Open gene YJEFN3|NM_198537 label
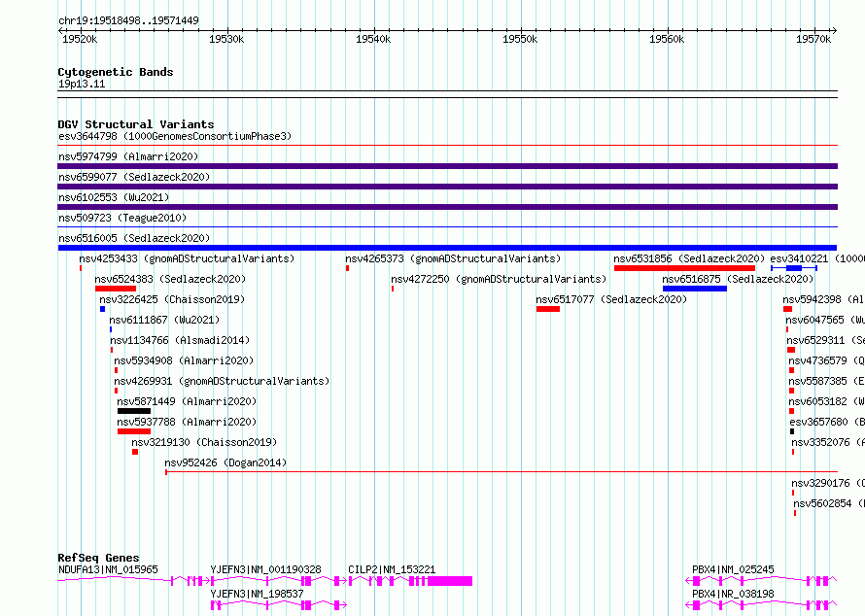The width and height of the screenshot is (865, 616). pyautogui.click(x=258, y=594)
